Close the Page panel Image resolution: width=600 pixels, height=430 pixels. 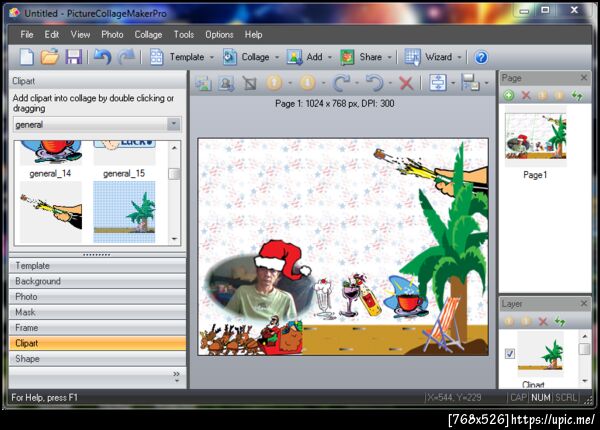pos(584,78)
